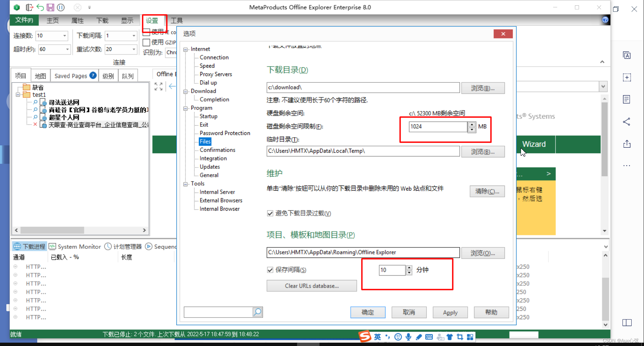
Task: Decrease save interval minutes with spinner down arrow
Action: coord(409,273)
